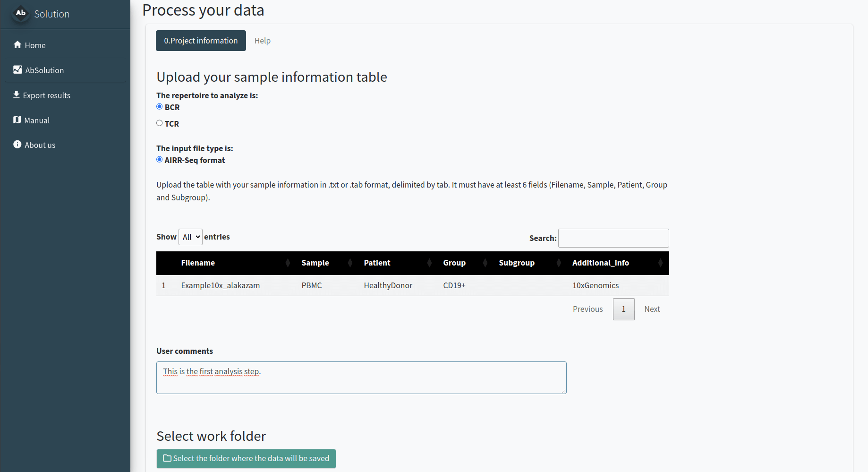
Task: Select the BCR repertoire option
Action: (x=159, y=106)
